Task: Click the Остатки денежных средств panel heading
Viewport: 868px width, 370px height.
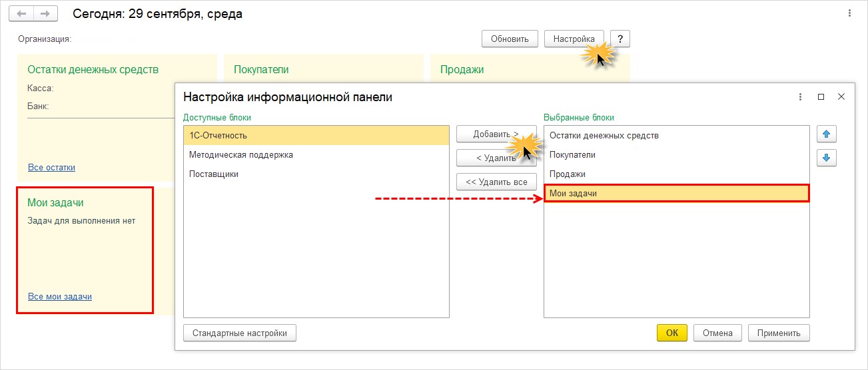Action: [x=93, y=69]
